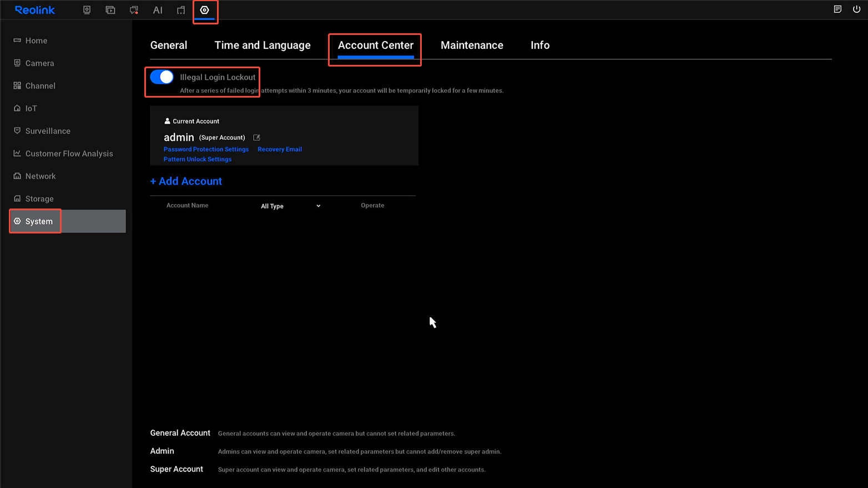Open Pattern Unlock Settings link
The height and width of the screenshot is (488, 868).
point(198,159)
